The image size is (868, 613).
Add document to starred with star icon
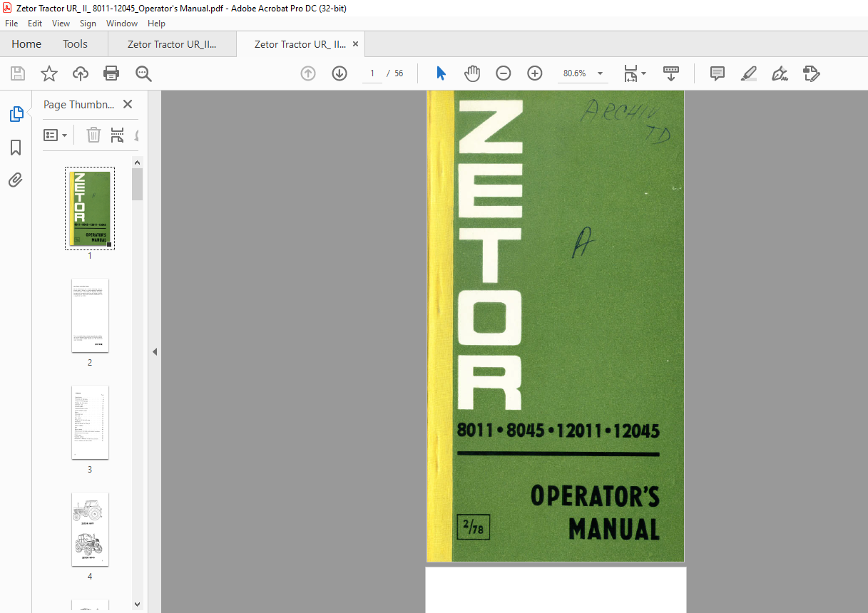tap(48, 73)
